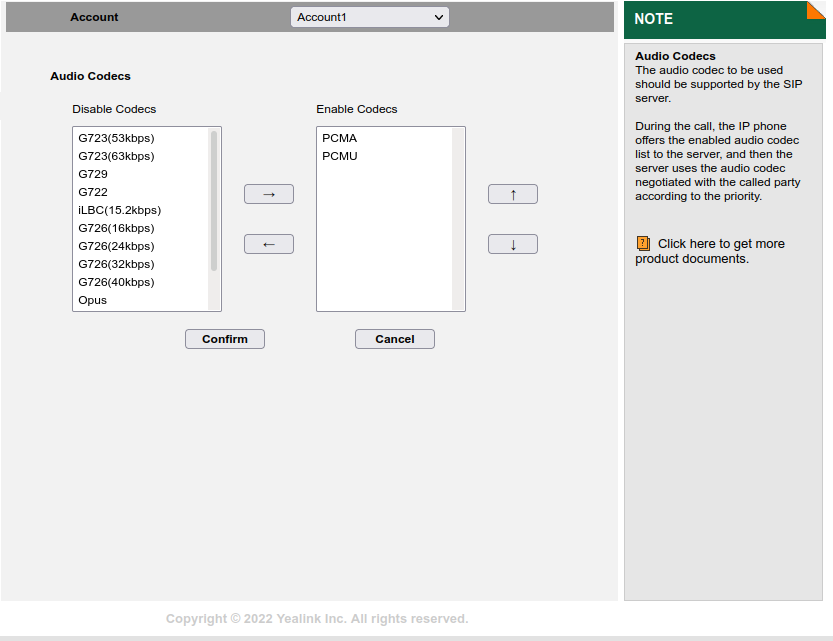Click the left arrow to disable codec
Viewport: 833px width, 641px height.
point(268,244)
